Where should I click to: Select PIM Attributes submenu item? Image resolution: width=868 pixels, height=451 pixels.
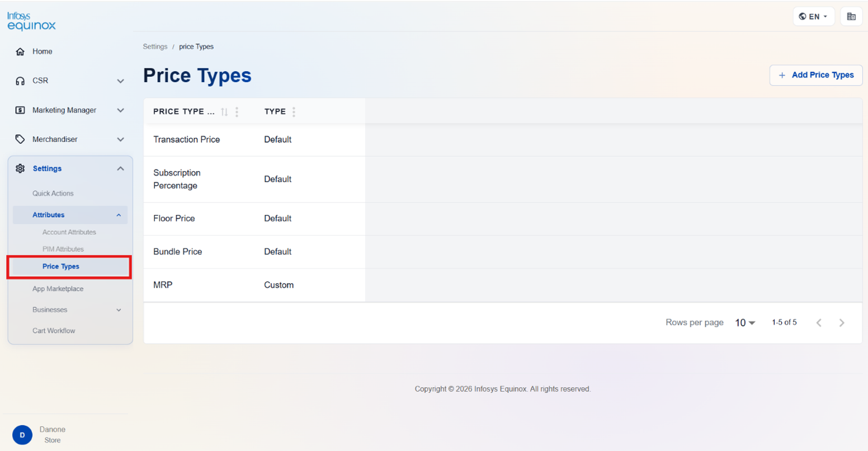[63, 249]
